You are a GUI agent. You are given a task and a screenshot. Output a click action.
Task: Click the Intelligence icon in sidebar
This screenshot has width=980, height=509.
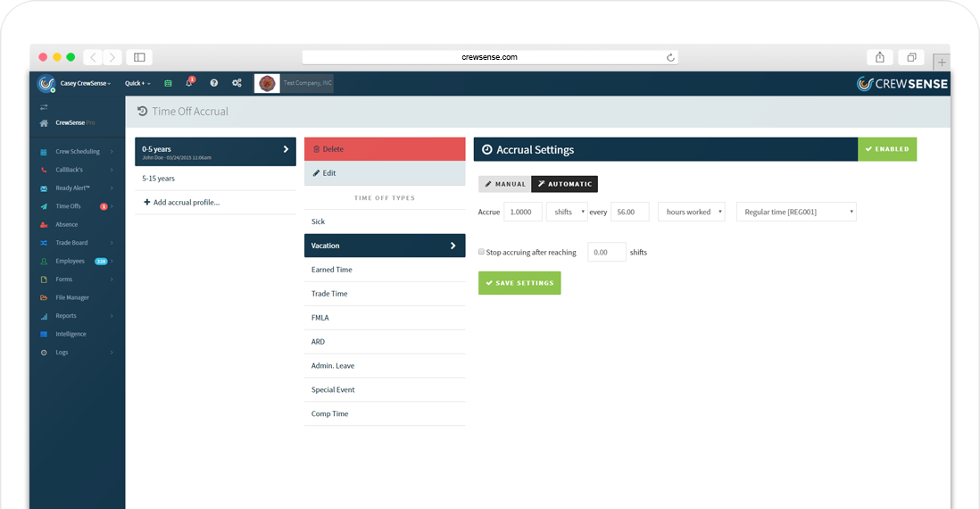point(44,335)
